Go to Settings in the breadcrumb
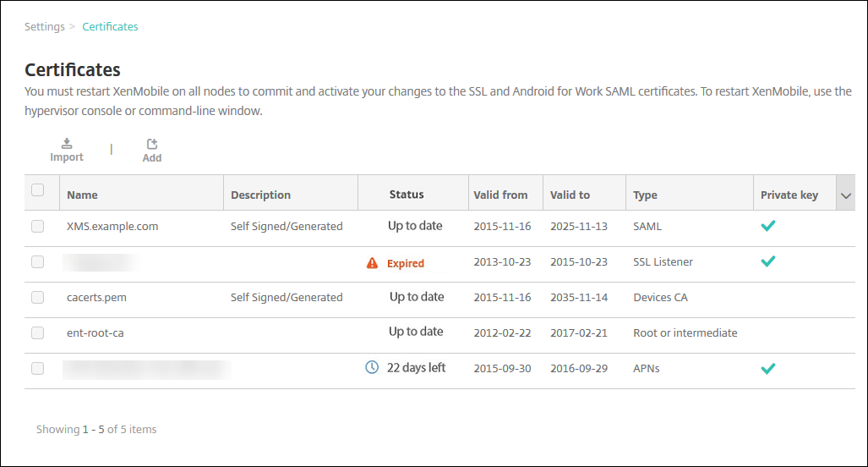 45,27
